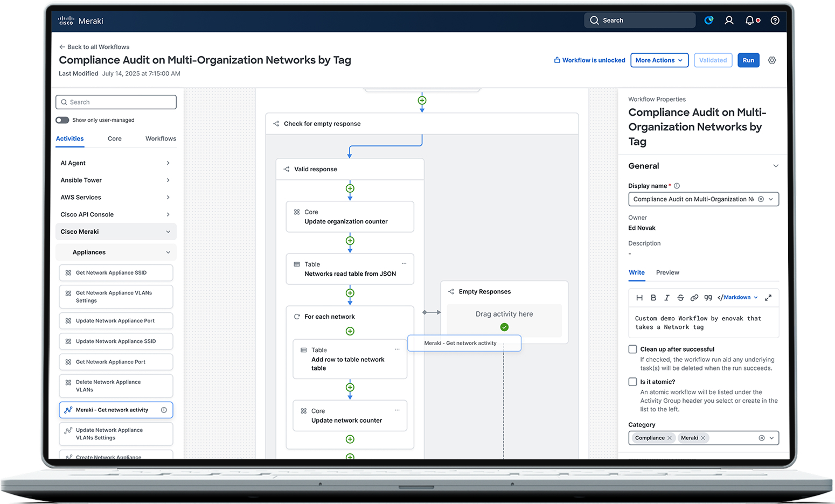Add a blockquote in the Markdown toolbar
The width and height of the screenshot is (835, 504).
tap(708, 297)
